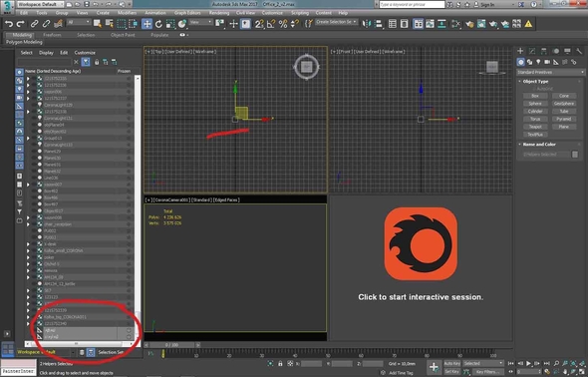This screenshot has width=588, height=377.
Task: Click the object color swatch
Action: tap(575, 155)
